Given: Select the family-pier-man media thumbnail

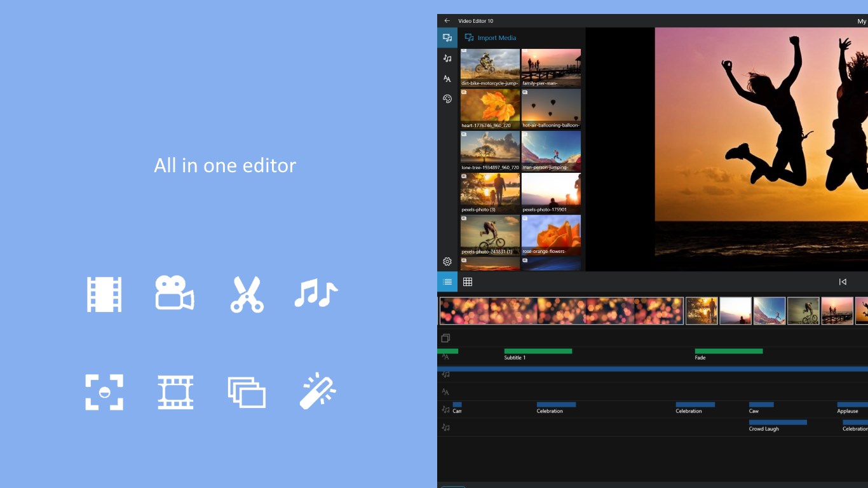Looking at the screenshot, I should pos(551,68).
